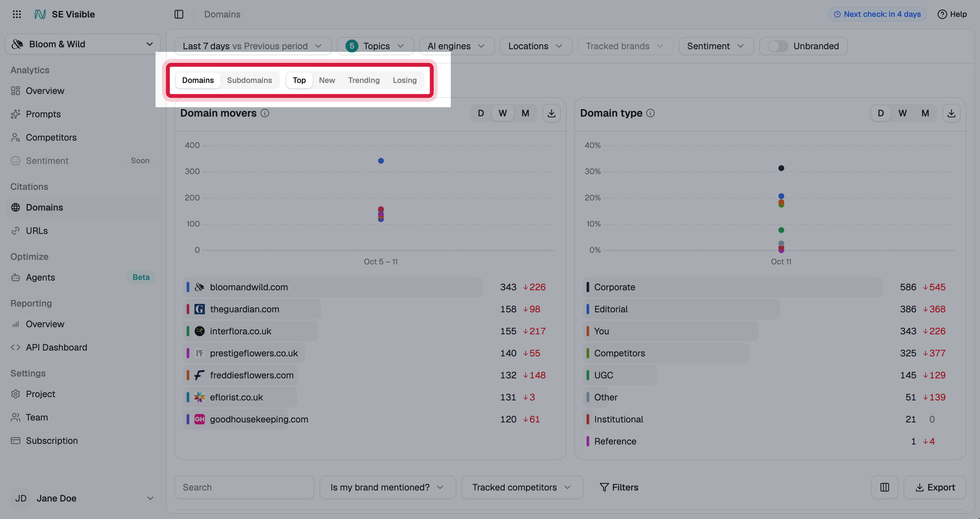
Task: Open Last 7 days period dropdown
Action: coord(252,46)
